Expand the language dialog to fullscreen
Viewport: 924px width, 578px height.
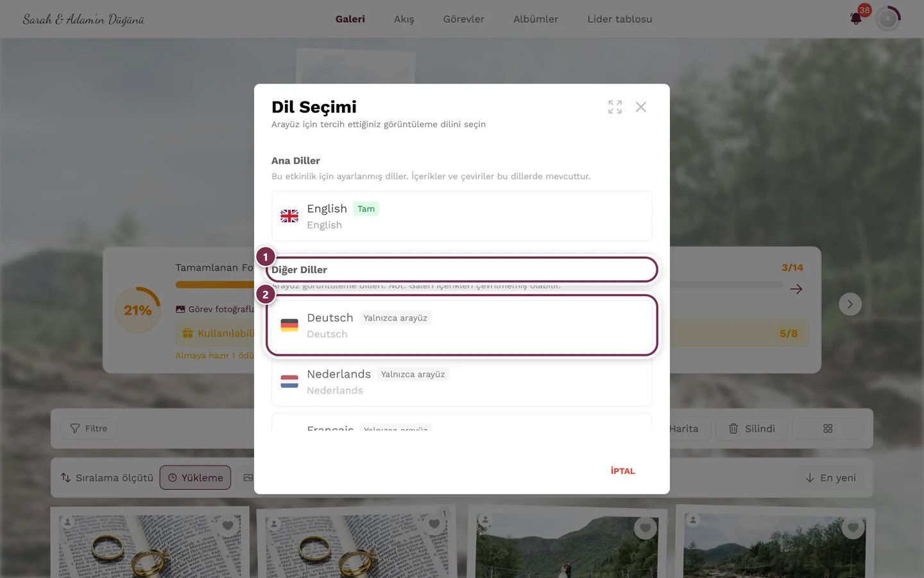(615, 107)
